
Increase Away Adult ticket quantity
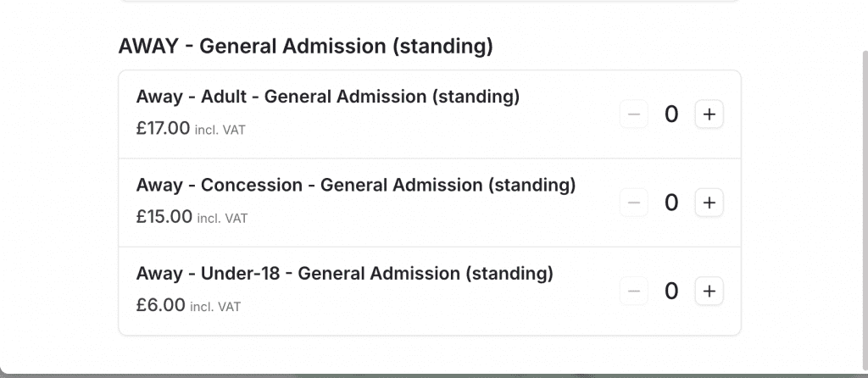(709, 114)
